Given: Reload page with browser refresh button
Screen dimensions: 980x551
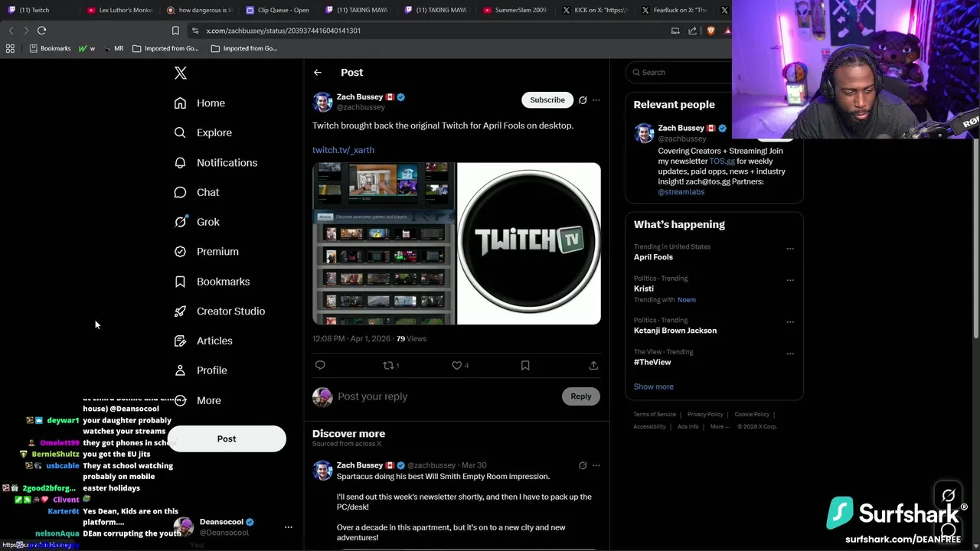Looking at the screenshot, I should (x=42, y=31).
